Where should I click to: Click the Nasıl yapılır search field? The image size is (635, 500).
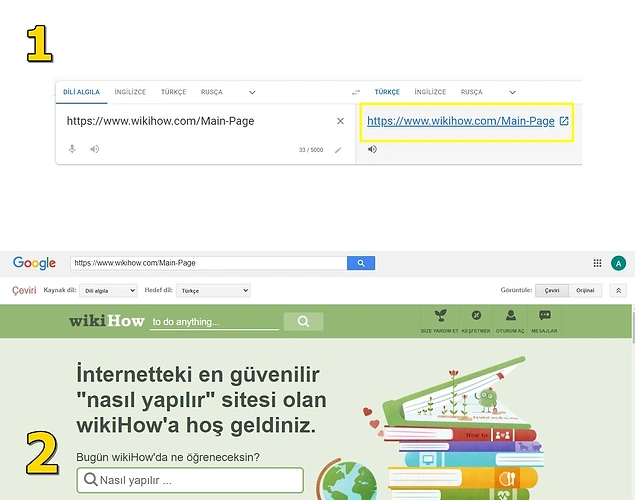(190, 480)
